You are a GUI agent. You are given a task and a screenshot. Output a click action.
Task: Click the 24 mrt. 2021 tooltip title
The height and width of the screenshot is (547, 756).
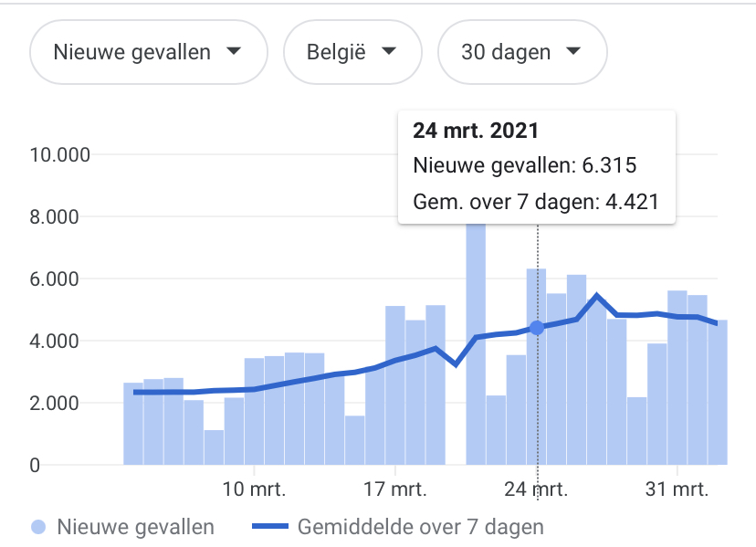476,130
